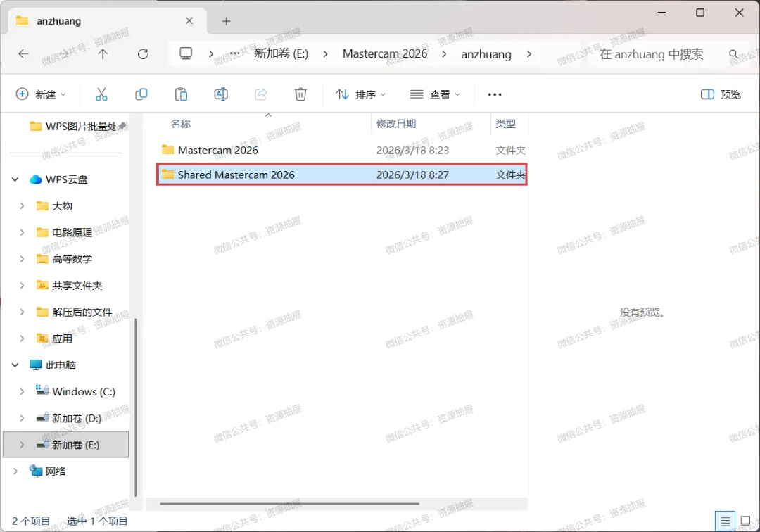Expand the 电路原理 folder node
760x532 pixels.
tap(22, 232)
